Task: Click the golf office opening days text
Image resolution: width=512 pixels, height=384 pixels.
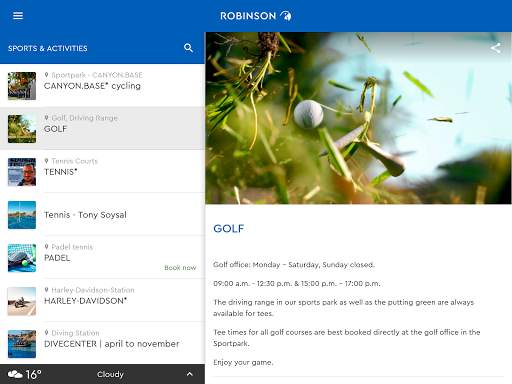Action: [294, 265]
